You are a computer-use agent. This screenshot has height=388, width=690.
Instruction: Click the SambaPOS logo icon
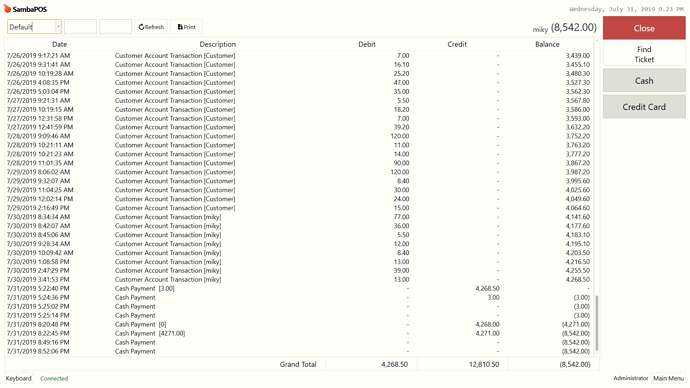7,9
